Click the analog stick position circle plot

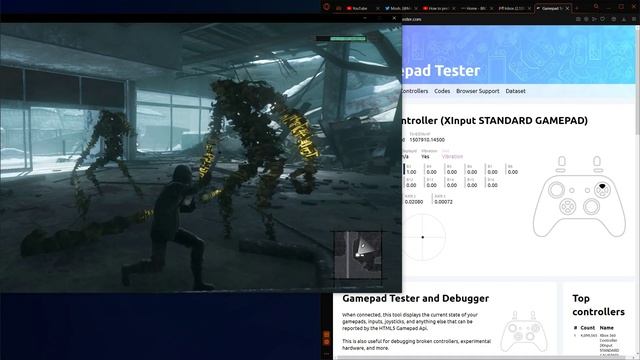(423, 237)
